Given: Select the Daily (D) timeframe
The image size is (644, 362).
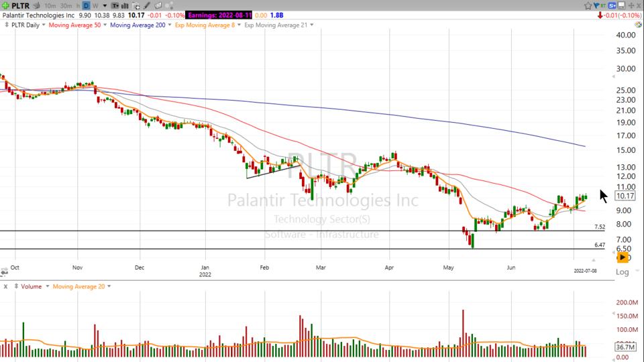Looking at the screenshot, I should [x=86, y=6].
